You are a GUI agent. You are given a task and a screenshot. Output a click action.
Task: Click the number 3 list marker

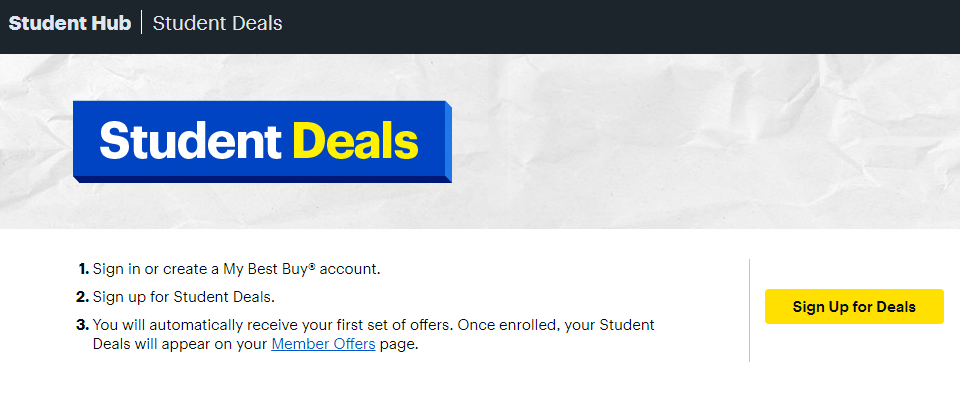(x=83, y=325)
